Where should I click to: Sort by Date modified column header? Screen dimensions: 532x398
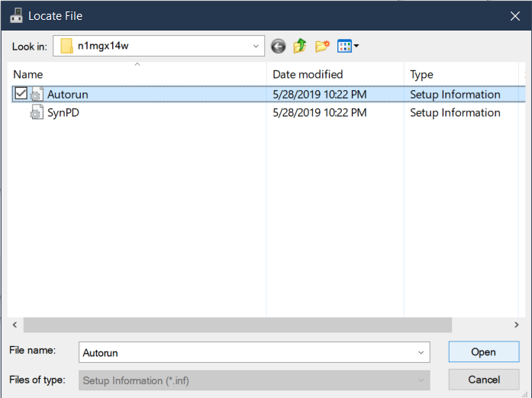click(x=308, y=75)
